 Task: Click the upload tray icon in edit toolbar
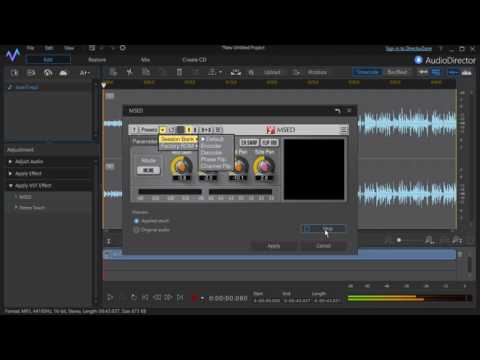pos(236,72)
